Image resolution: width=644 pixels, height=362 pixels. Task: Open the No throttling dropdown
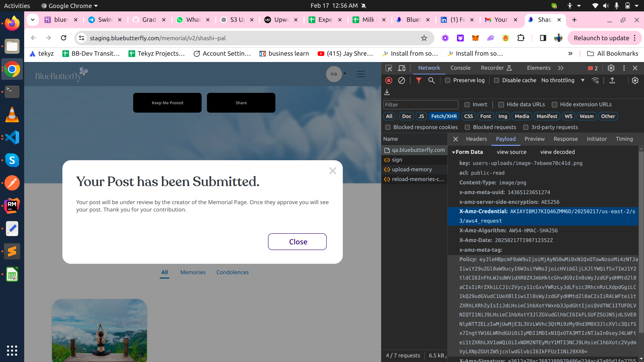[563, 80]
